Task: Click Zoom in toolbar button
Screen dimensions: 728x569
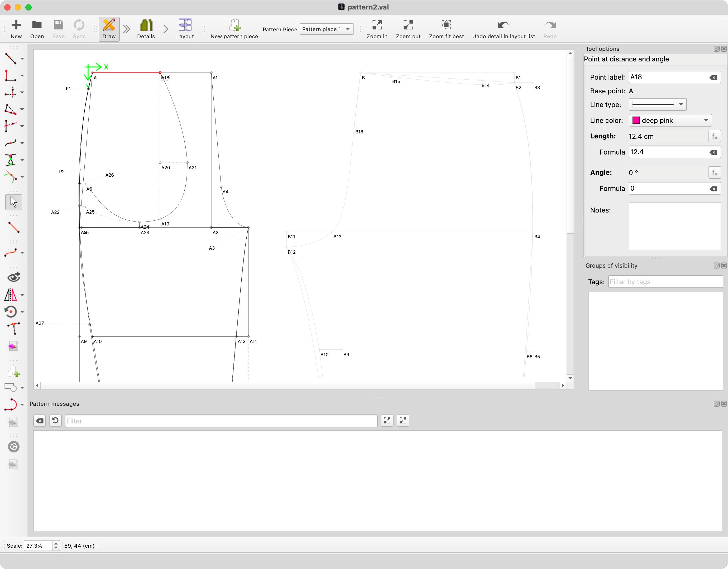Action: click(377, 29)
